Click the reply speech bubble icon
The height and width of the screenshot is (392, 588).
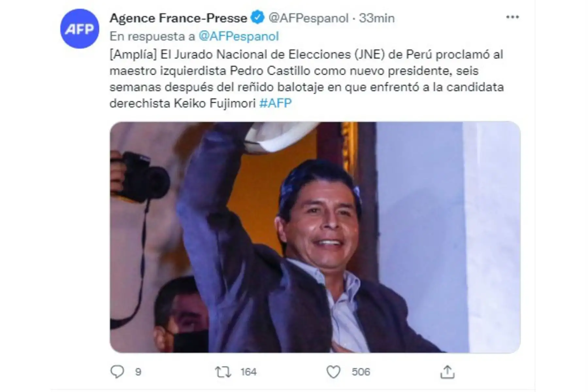click(117, 372)
